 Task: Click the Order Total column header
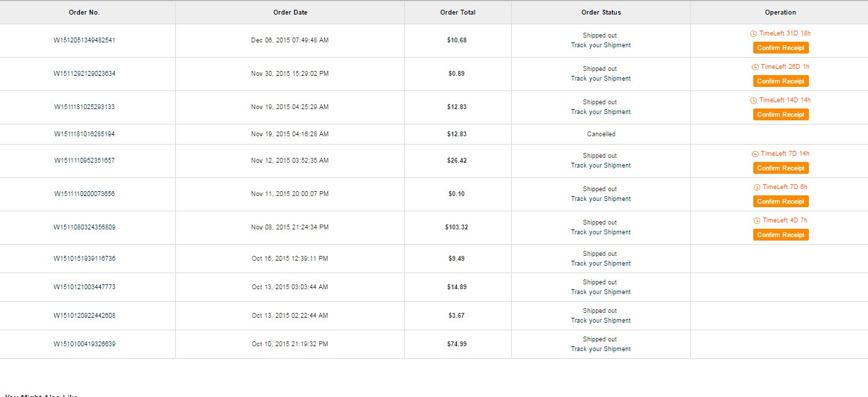point(458,13)
